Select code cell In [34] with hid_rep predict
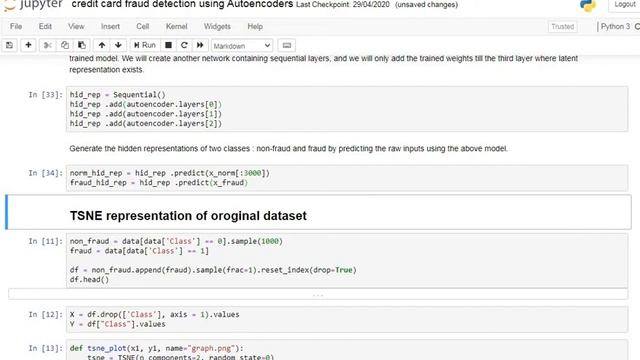 tap(347, 178)
